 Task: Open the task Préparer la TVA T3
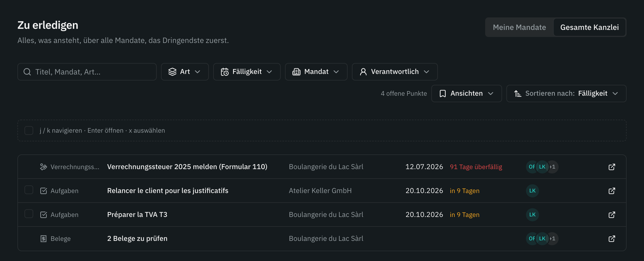(137, 215)
